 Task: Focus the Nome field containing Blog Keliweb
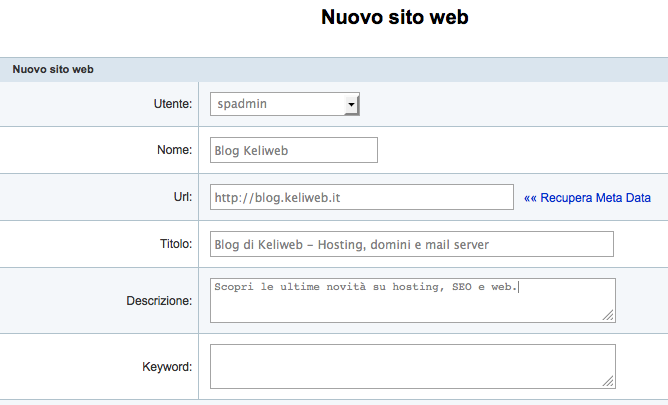point(294,150)
